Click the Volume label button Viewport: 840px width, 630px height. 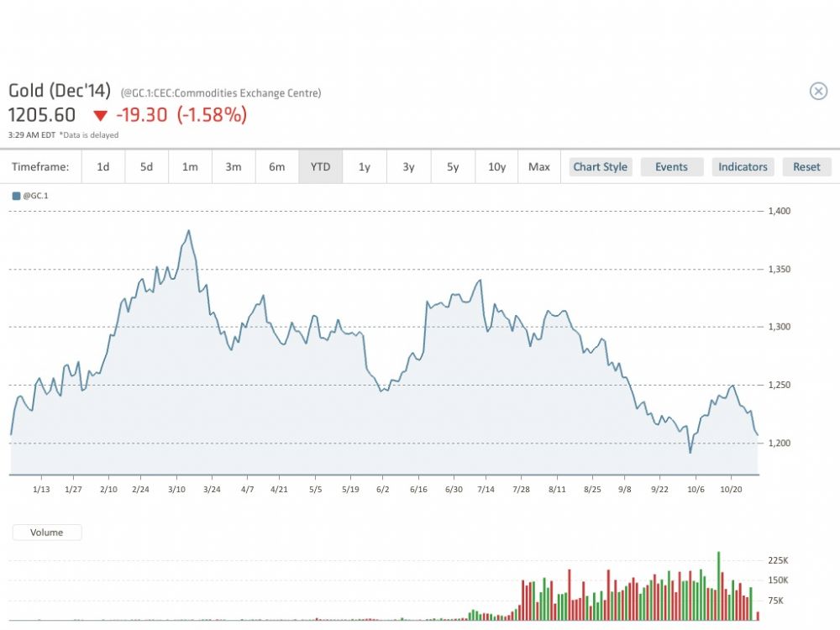[x=47, y=532]
